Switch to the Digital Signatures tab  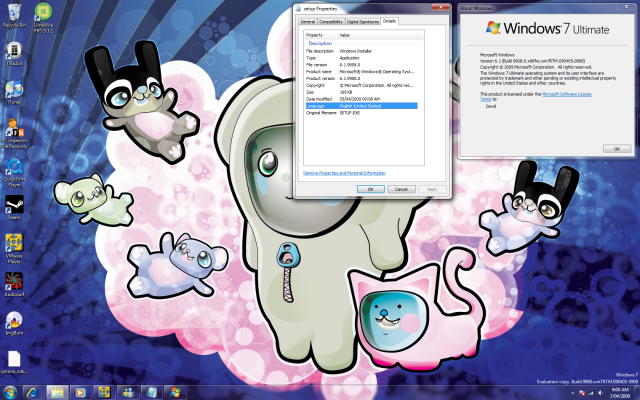363,22
